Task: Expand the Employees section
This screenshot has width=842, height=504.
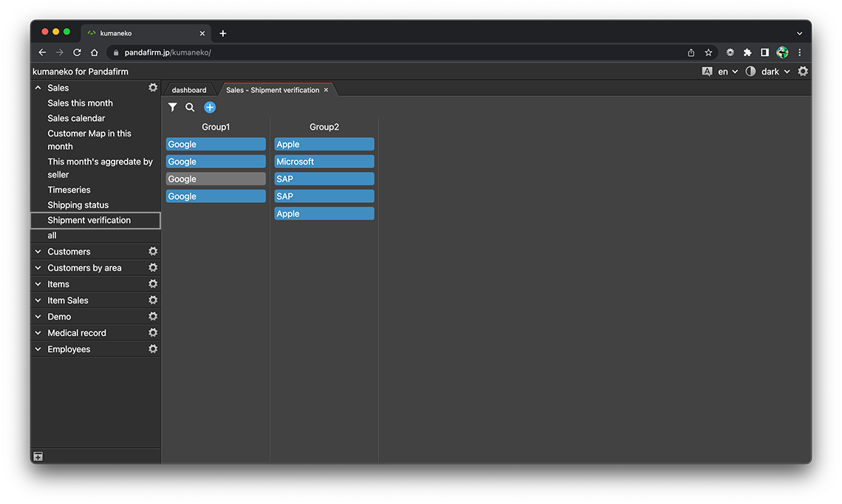Action: [38, 349]
